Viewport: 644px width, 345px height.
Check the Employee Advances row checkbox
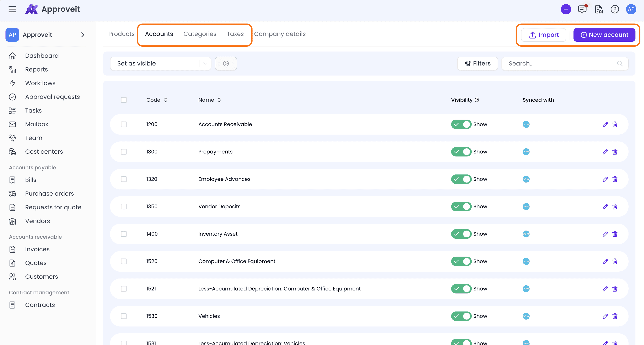[x=124, y=179]
